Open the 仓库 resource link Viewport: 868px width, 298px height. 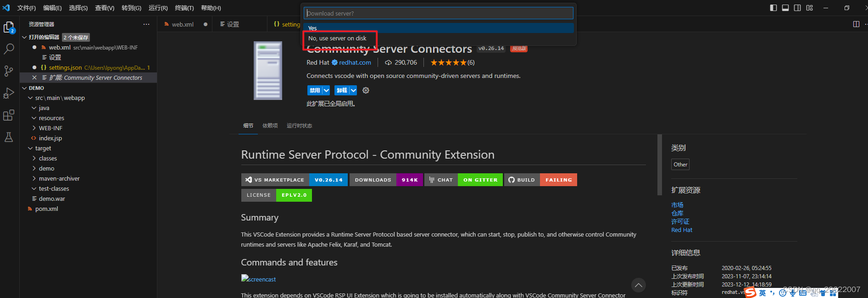677,213
